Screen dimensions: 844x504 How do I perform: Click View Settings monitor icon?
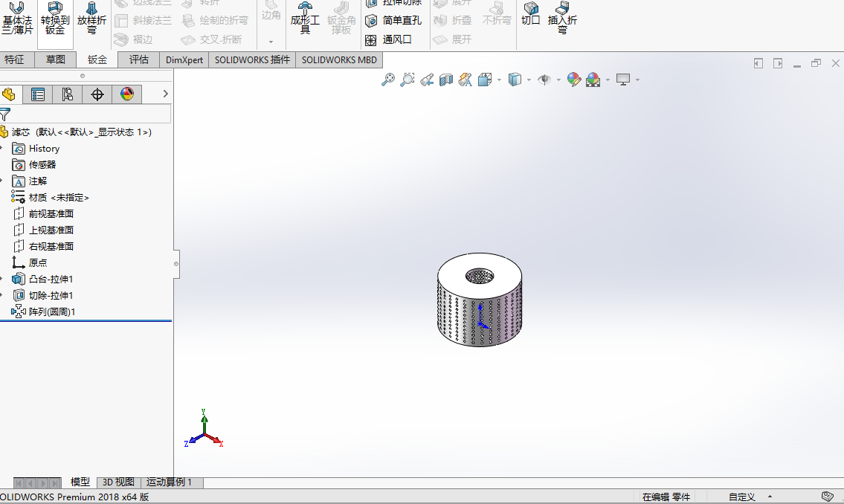(x=623, y=80)
